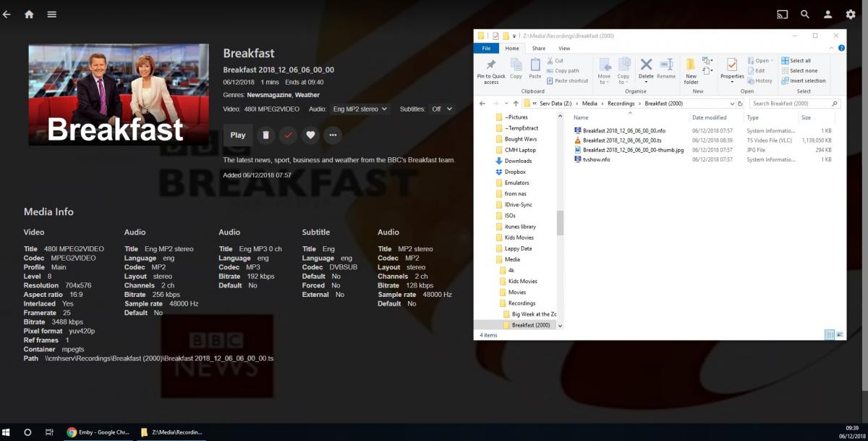
Task: Click Select all in ribbon
Action: point(796,61)
